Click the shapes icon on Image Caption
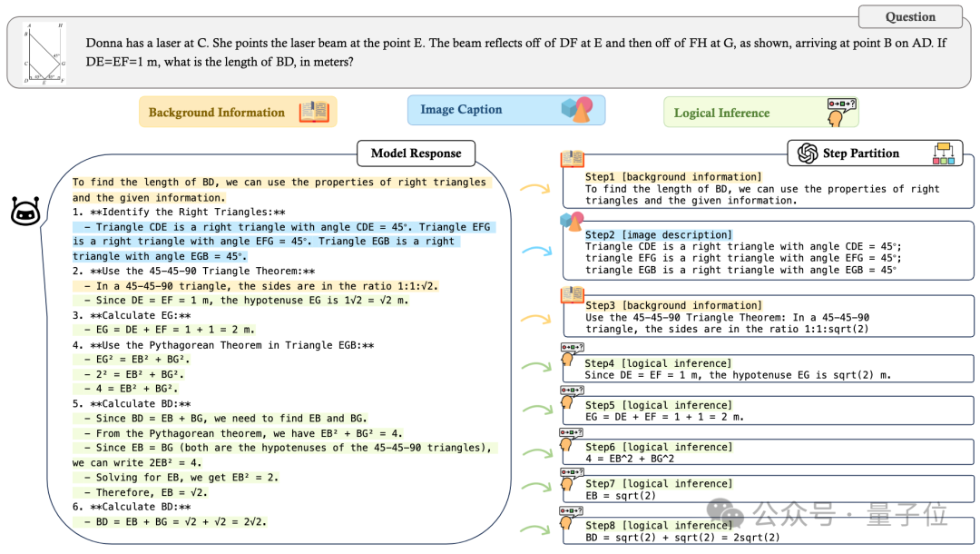Screen dimensions: 980x554 point(576,109)
